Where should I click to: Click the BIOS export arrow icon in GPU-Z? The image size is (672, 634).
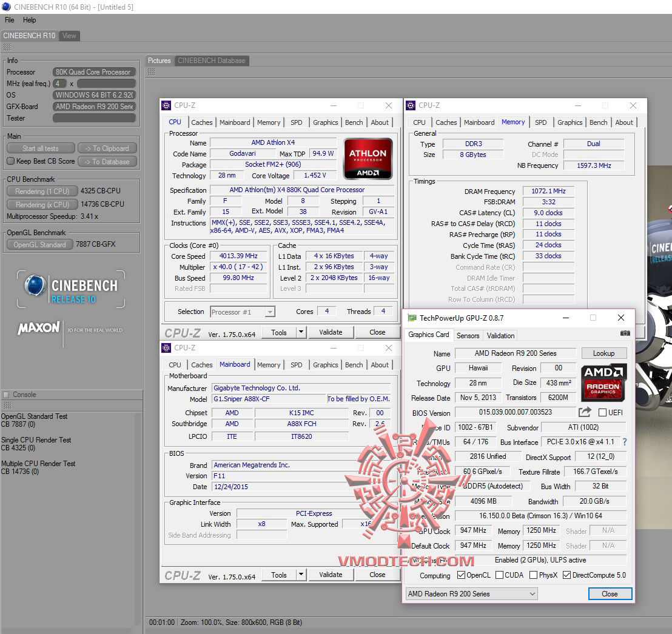coord(585,412)
